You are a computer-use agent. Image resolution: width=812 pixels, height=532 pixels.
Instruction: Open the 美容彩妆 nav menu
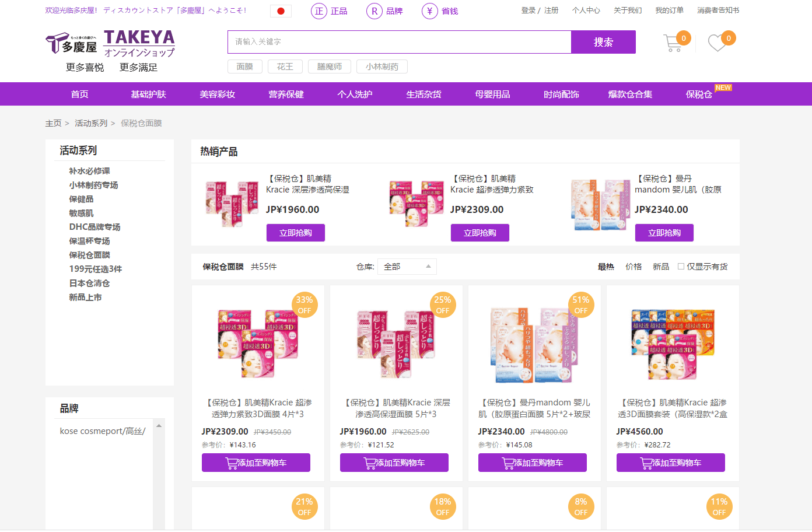[x=218, y=94]
